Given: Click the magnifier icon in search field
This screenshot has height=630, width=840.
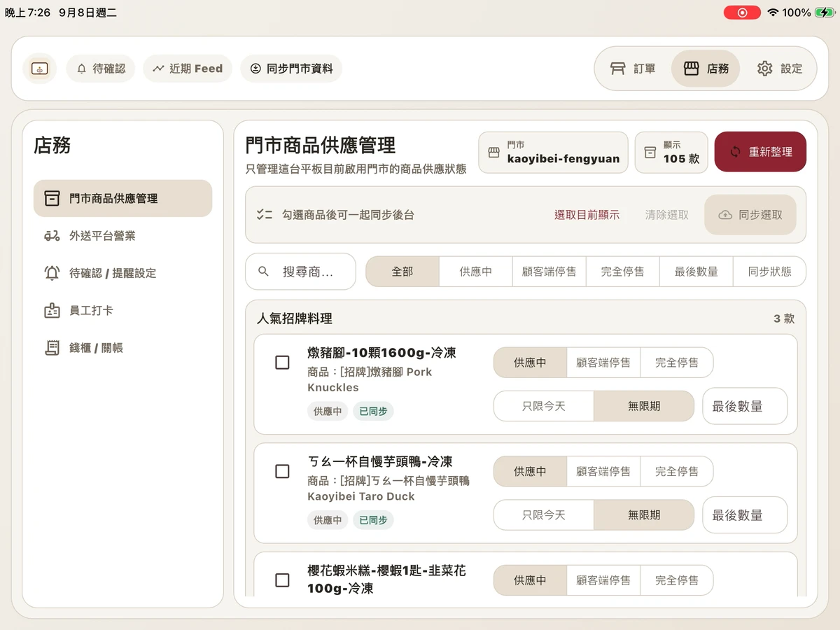Looking at the screenshot, I should pos(263,272).
